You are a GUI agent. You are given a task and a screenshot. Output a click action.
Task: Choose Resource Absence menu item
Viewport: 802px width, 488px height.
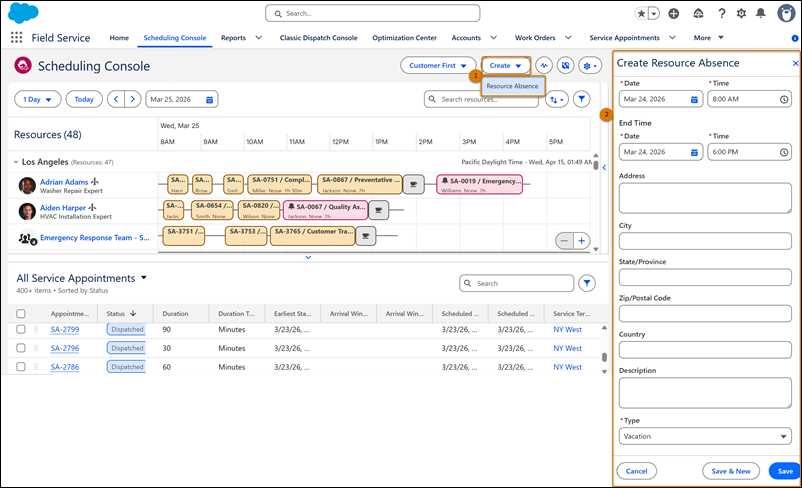[513, 86]
